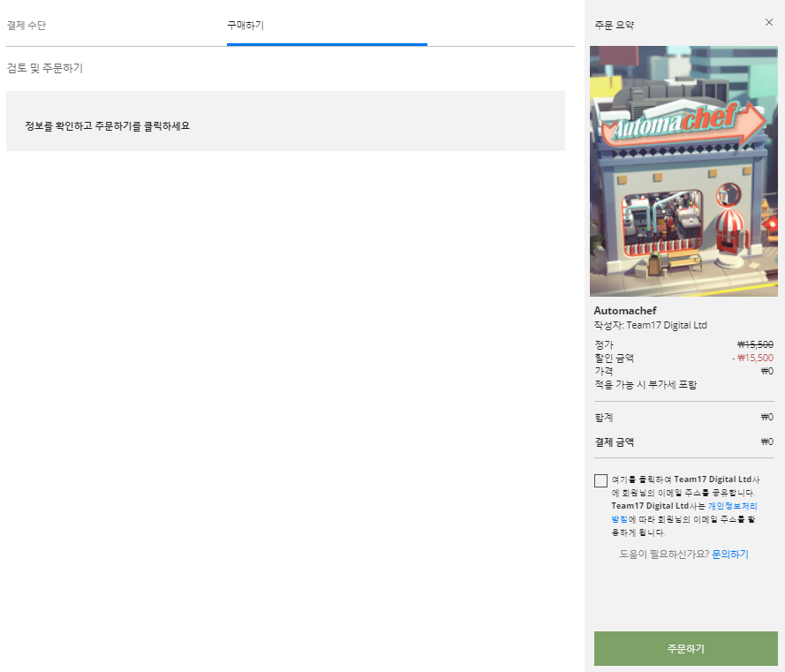785x672 pixels.
Task: Close the order summary panel
Action: coord(769,22)
